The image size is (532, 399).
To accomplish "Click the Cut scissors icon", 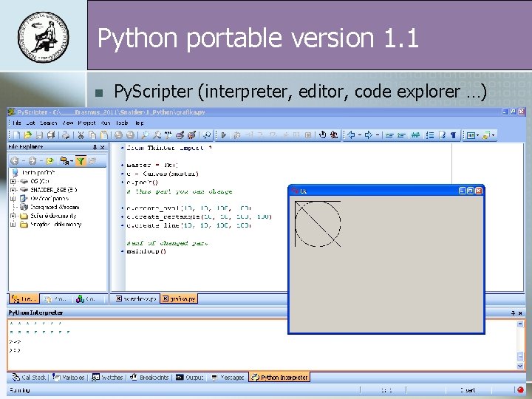I will point(81,135).
